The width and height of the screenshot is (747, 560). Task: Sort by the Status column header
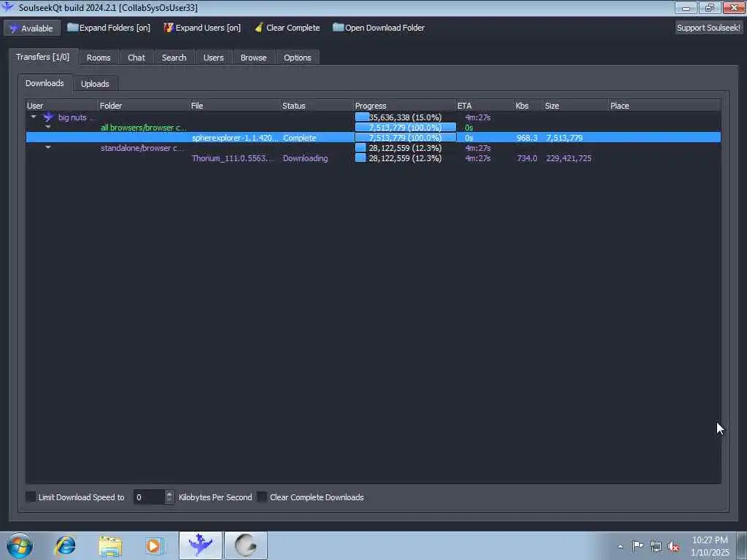pyautogui.click(x=317, y=106)
